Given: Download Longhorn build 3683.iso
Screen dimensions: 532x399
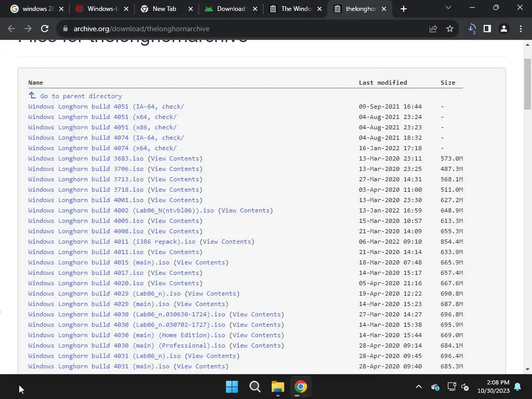Looking at the screenshot, I should click(86, 158).
